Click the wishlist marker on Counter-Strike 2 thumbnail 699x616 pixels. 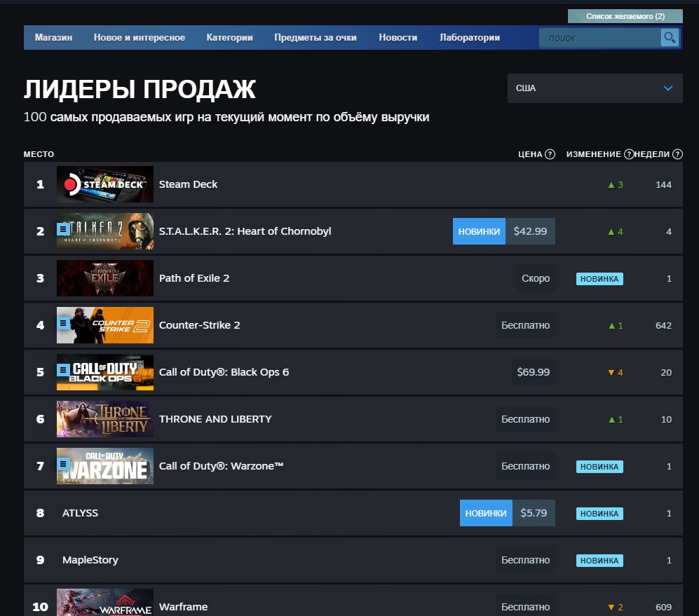pos(63,323)
